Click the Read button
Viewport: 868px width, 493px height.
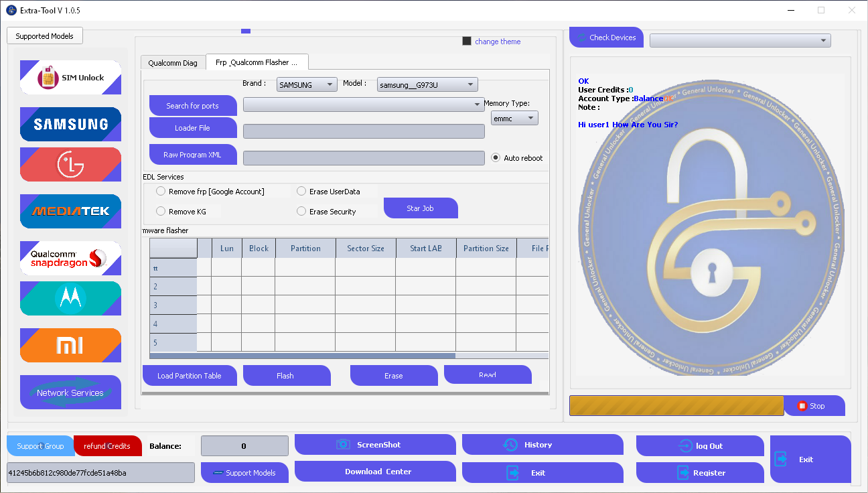click(488, 374)
